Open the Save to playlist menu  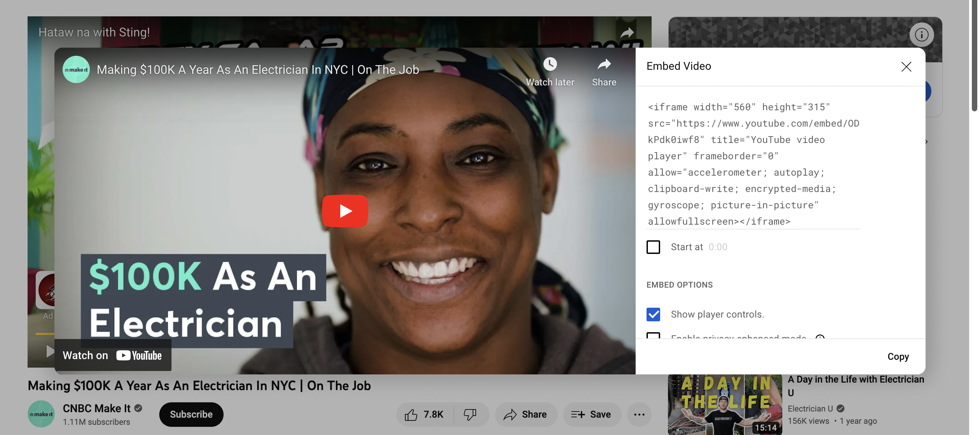click(x=592, y=415)
